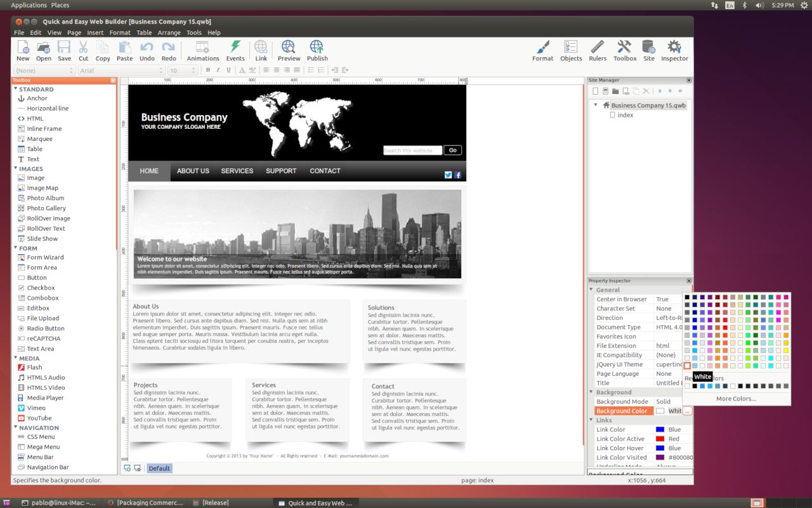Select the Link Color Active red swatch

660,439
